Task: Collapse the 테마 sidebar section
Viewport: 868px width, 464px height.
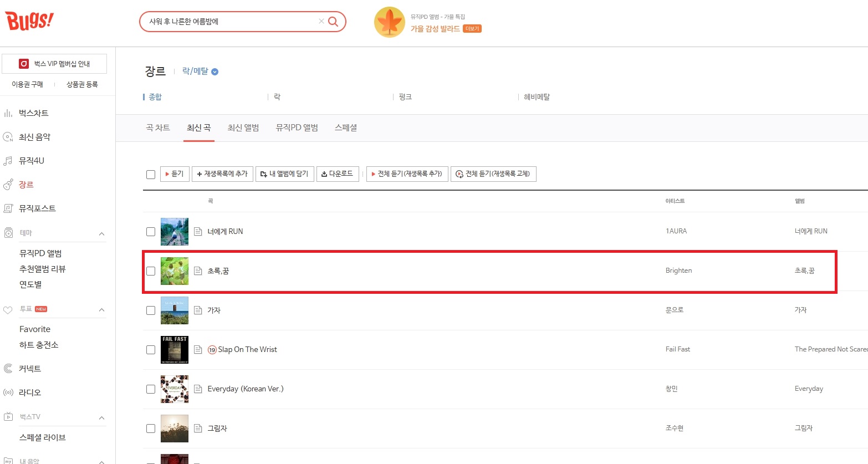Action: click(101, 234)
